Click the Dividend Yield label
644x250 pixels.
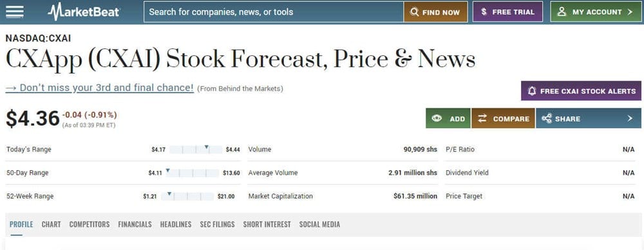pyautogui.click(x=467, y=173)
